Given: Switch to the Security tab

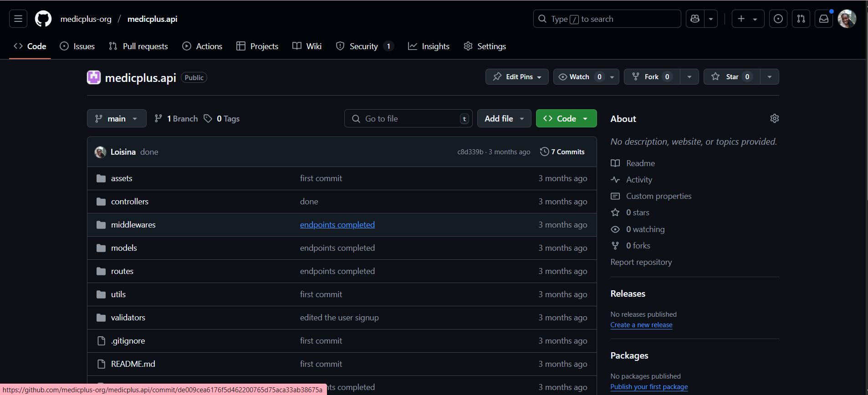Looking at the screenshot, I should 365,46.
